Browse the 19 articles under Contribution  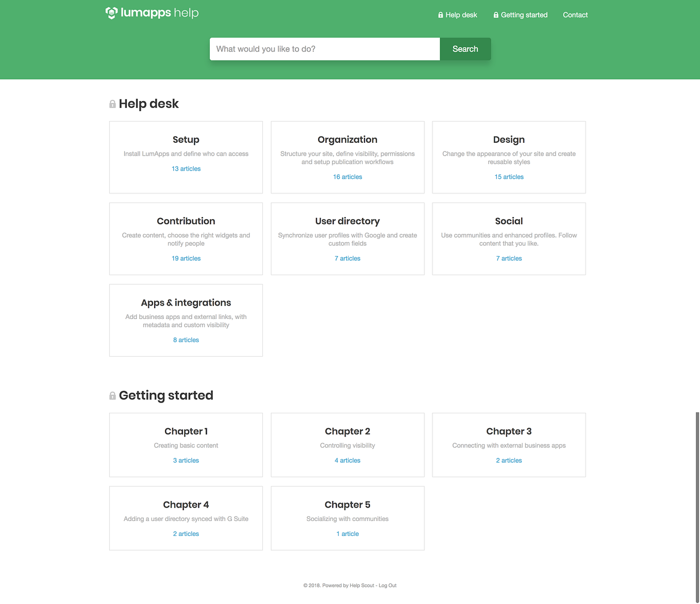point(186,258)
